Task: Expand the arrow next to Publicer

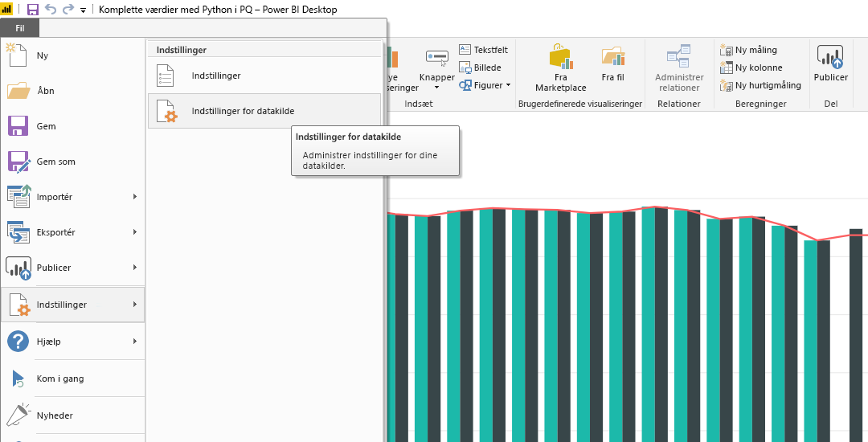Action: (x=135, y=267)
